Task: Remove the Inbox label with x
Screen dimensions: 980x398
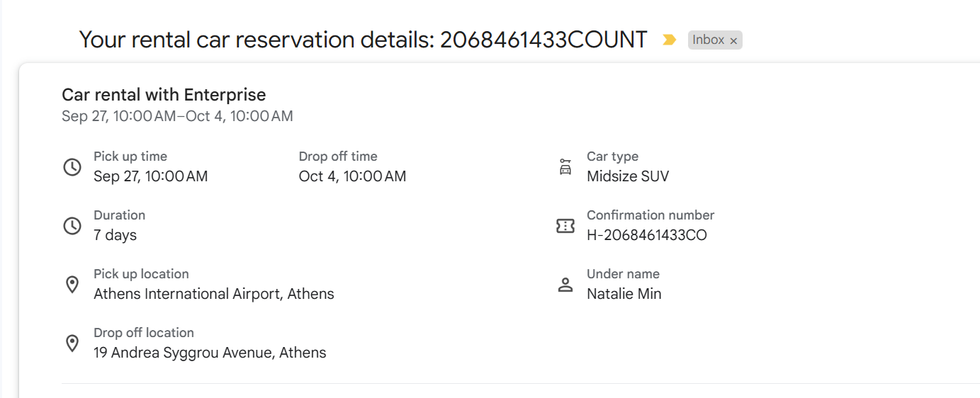Action: point(733,41)
